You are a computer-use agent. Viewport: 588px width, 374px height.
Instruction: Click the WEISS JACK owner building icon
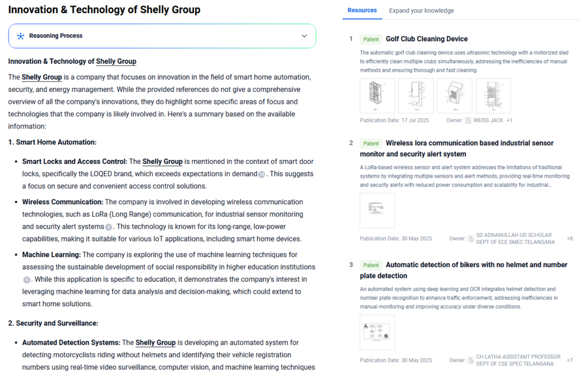pos(469,120)
